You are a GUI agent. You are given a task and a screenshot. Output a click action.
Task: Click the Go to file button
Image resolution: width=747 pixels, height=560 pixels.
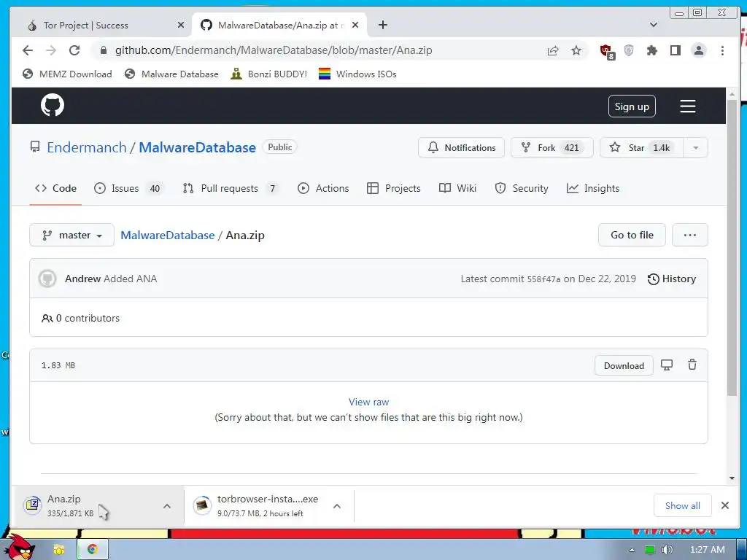point(632,235)
